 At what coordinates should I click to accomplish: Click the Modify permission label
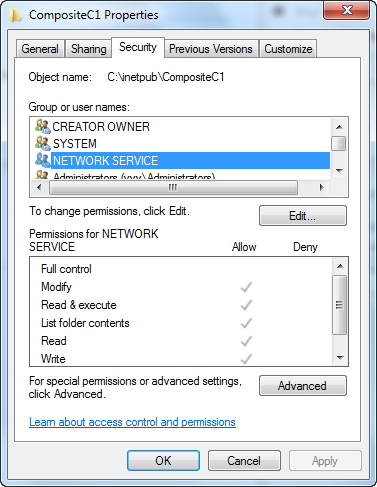56,287
